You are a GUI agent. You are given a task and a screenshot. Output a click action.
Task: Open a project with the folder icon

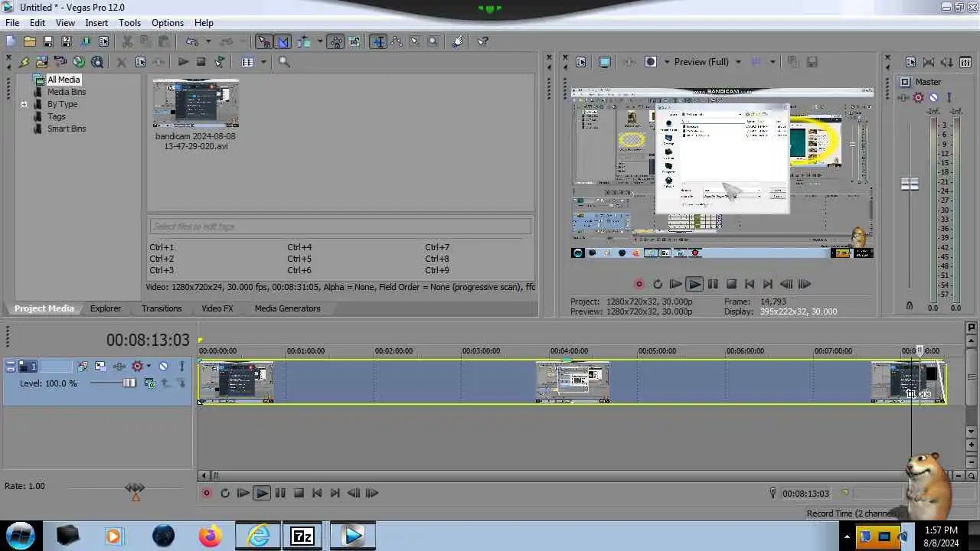29,41
